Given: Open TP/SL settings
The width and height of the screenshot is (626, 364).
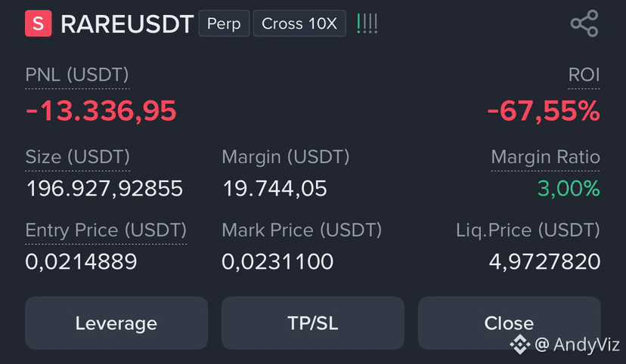Looking at the screenshot, I should tap(312, 323).
